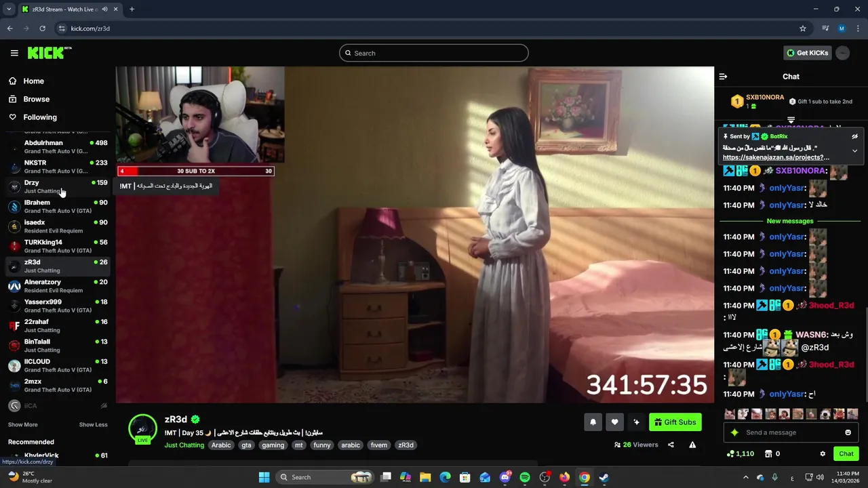The height and width of the screenshot is (488, 868).
Task: Expand the pinned message chevron
Action: pyautogui.click(x=854, y=150)
